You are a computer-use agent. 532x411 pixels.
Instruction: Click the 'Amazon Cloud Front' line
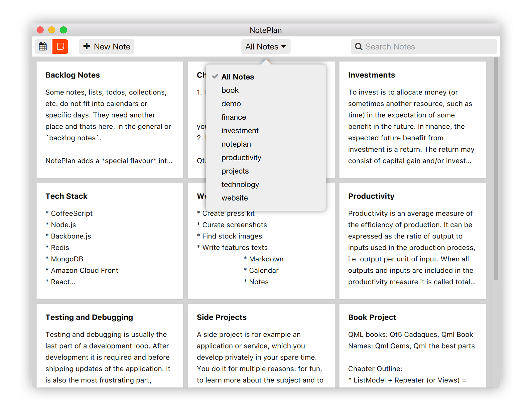(82, 270)
